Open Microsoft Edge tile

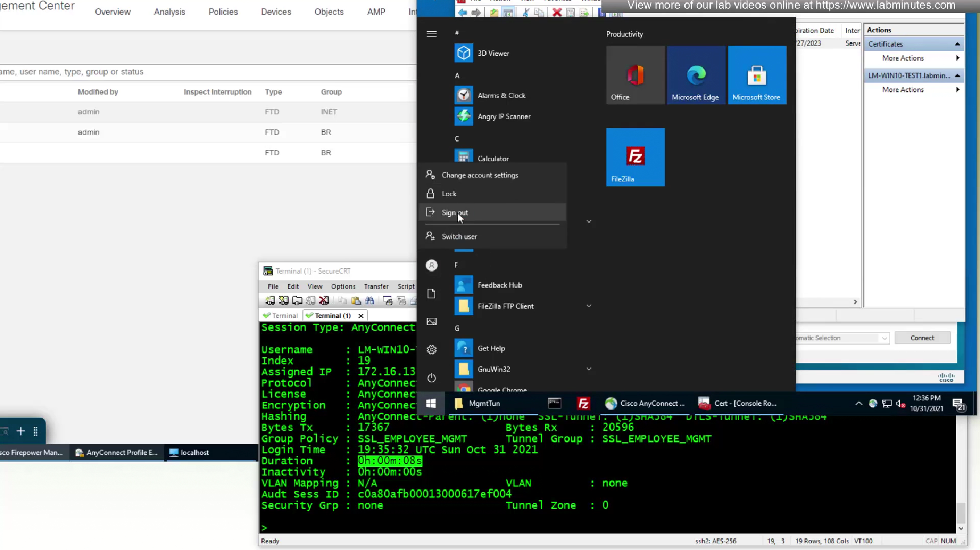[696, 75]
